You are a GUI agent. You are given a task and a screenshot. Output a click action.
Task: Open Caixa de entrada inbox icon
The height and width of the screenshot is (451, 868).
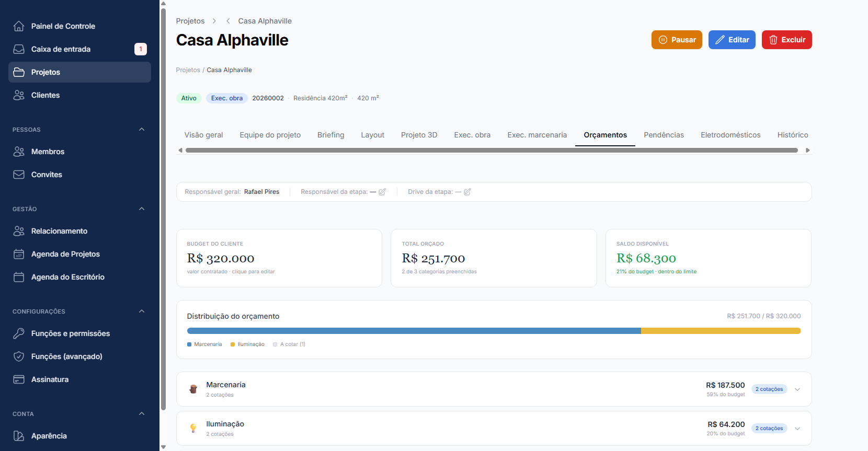coord(19,49)
